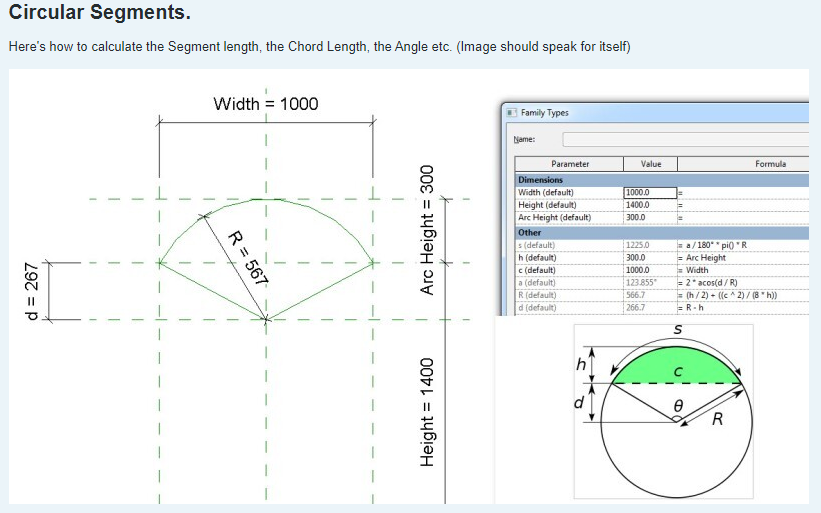Select the Other group header row
Screen dimensions: 821x513
662,232
